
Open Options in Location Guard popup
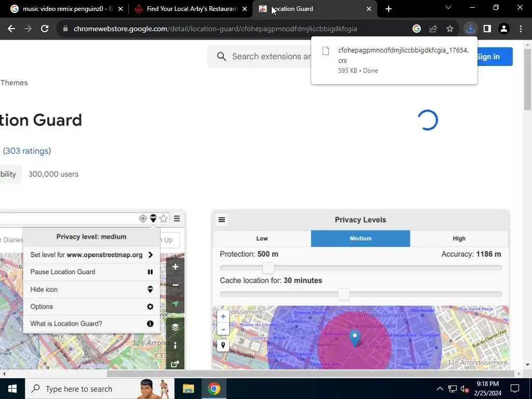coord(91,307)
